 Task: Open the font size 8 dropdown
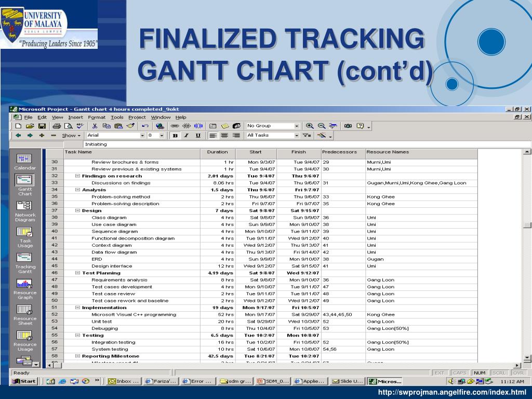162,136
